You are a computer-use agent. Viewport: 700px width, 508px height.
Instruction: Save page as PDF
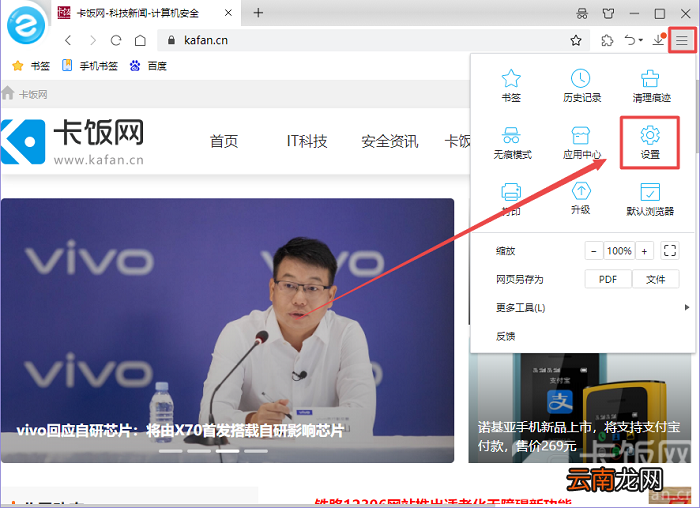pyautogui.click(x=608, y=279)
